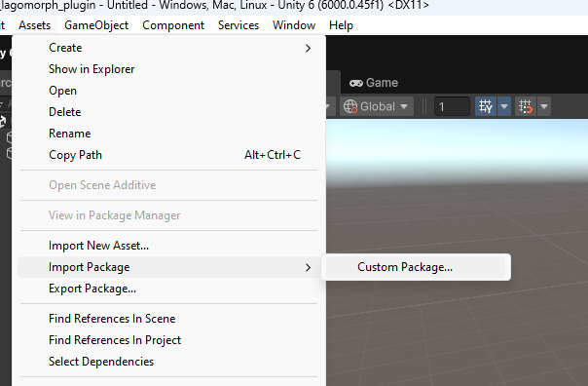
Task: Open the Global handle rotation dropdown
Action: pos(377,106)
